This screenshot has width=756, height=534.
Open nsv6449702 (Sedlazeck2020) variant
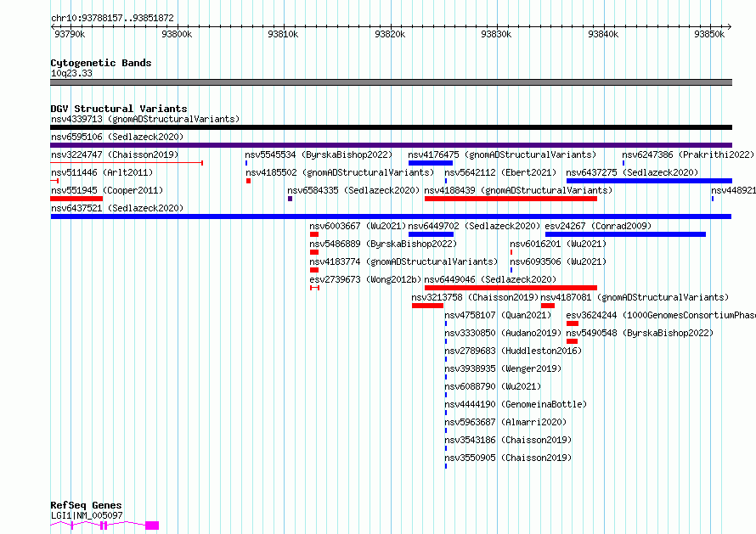(x=474, y=226)
